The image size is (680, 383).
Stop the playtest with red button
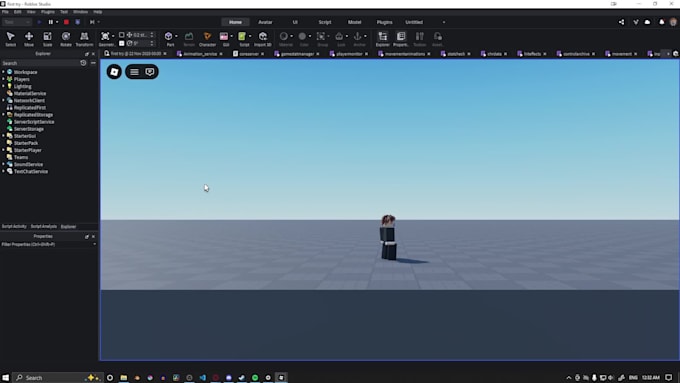66,22
